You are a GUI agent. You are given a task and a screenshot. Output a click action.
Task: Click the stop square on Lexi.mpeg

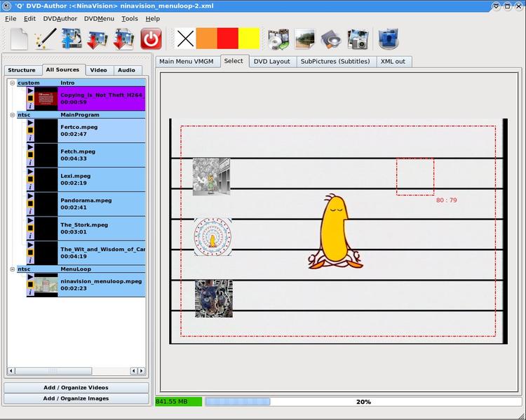click(30, 179)
